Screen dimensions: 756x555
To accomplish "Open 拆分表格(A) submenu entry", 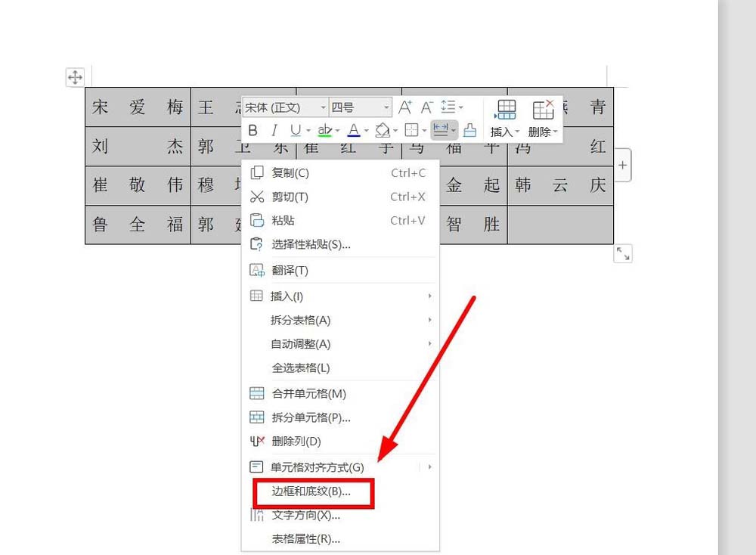I will pyautogui.click(x=340, y=320).
